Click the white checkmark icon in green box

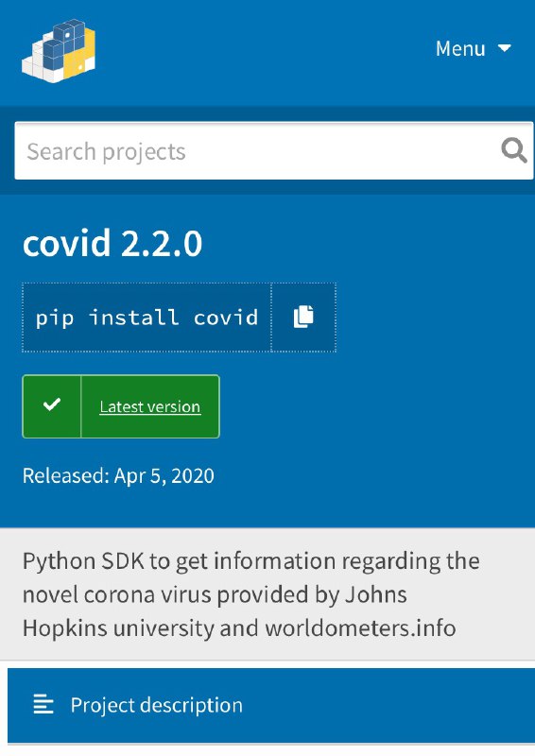pos(52,404)
